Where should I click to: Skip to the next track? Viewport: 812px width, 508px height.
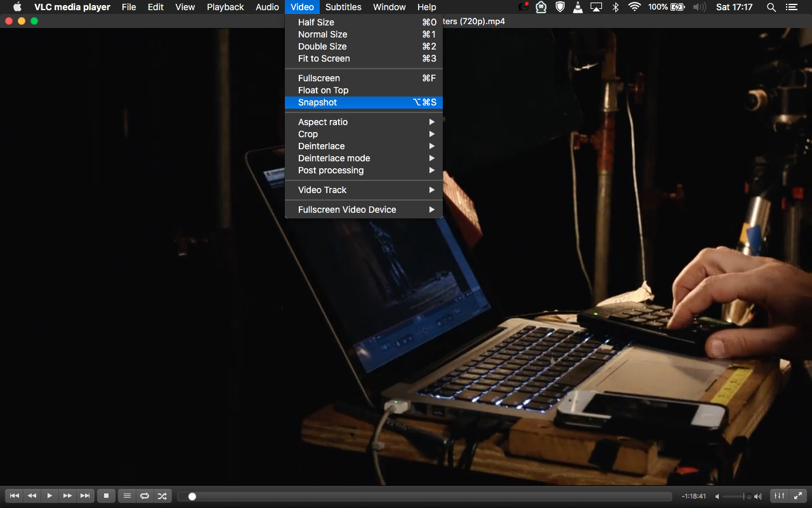click(85, 496)
